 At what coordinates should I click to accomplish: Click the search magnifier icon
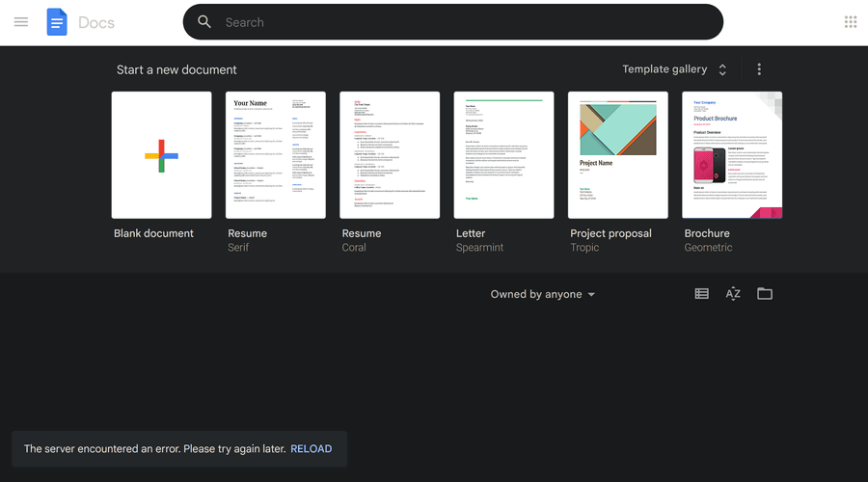click(x=204, y=22)
